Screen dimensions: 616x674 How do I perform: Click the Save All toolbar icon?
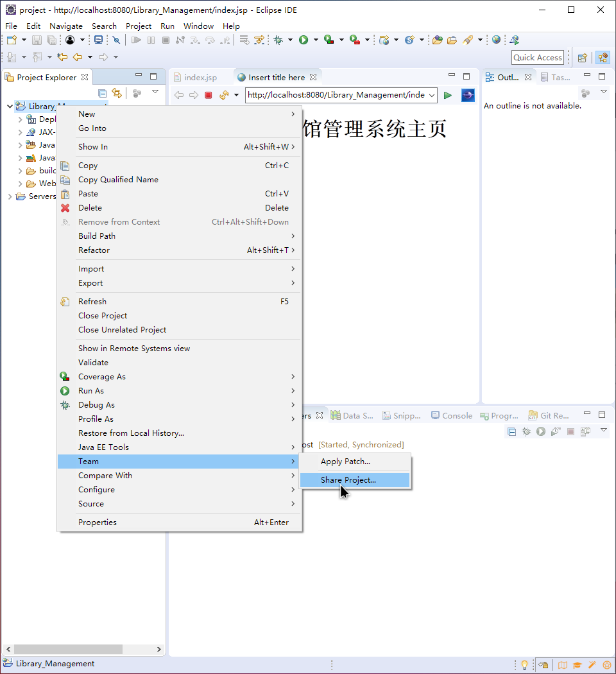point(51,40)
